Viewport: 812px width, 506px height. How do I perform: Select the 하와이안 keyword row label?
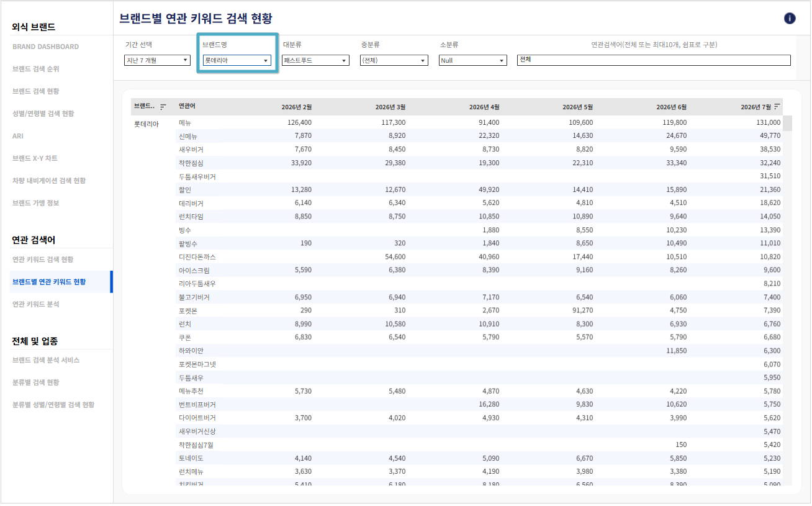pyautogui.click(x=191, y=351)
